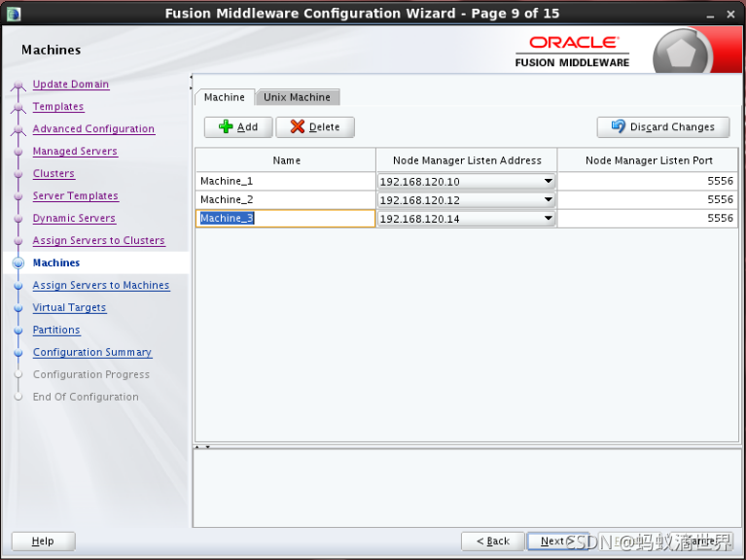This screenshot has height=560, width=746.
Task: Open Managed Servers step
Action: pyautogui.click(x=75, y=151)
